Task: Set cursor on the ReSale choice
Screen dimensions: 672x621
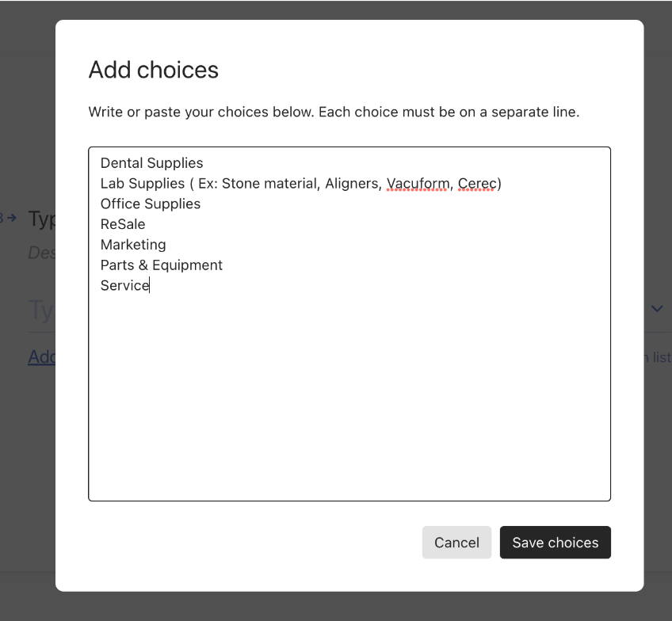Action: click(x=123, y=224)
